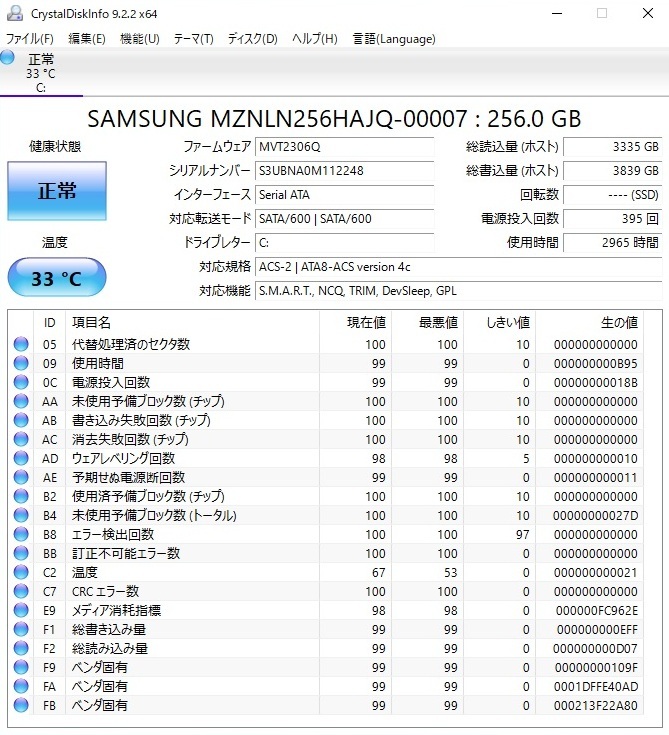The height and width of the screenshot is (735, 669).
Task: Click rotation rate value ---- (SSD)
Action: coord(613,195)
